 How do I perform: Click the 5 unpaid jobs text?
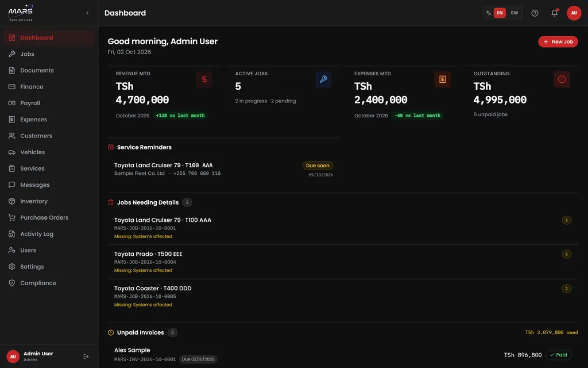pos(490,114)
